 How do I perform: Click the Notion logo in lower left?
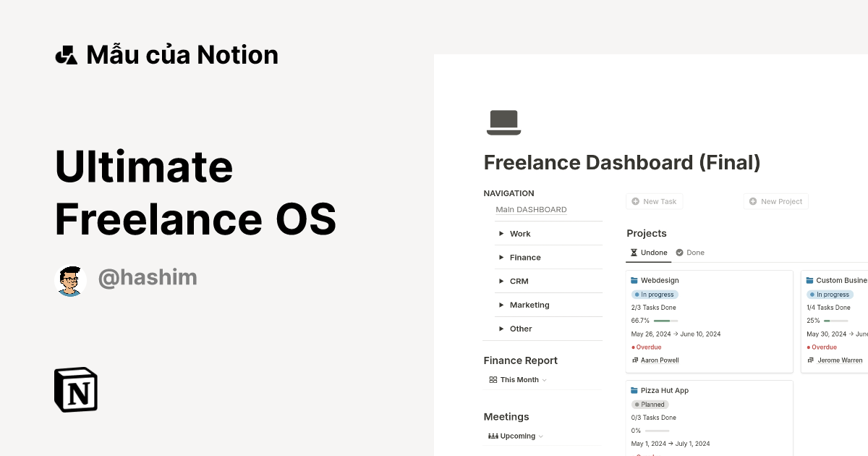(x=75, y=389)
